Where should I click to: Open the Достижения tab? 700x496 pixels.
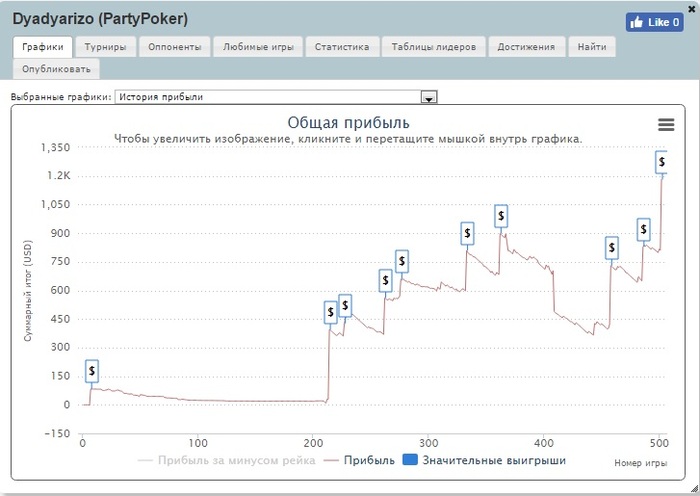point(526,47)
